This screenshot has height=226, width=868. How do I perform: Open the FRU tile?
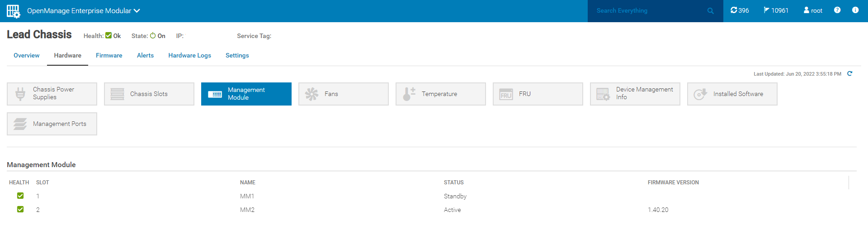(538, 94)
